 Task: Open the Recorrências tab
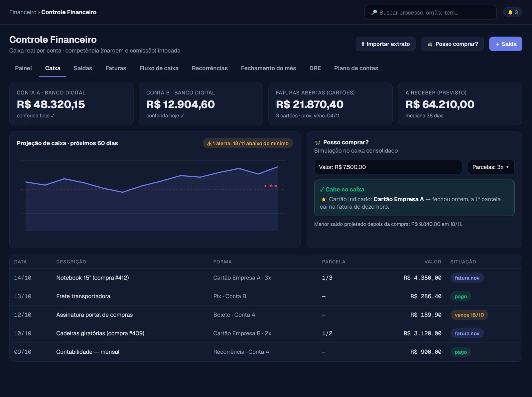click(210, 68)
